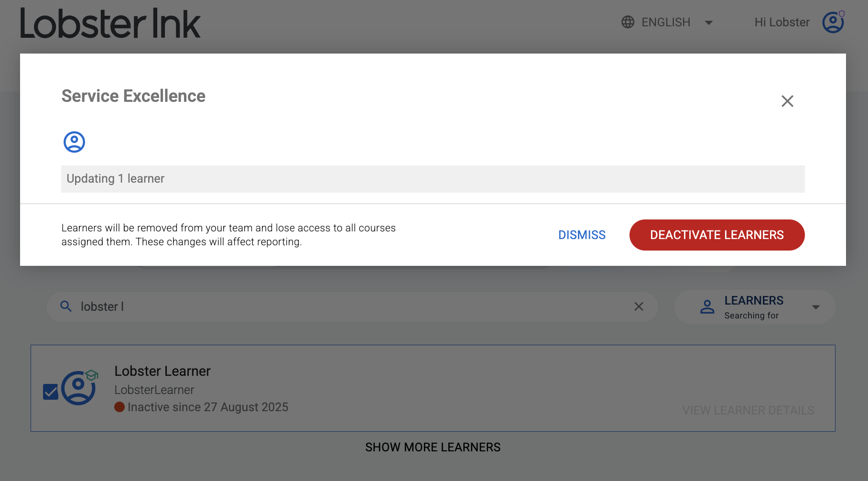Click the red inactive status dot

[119, 407]
